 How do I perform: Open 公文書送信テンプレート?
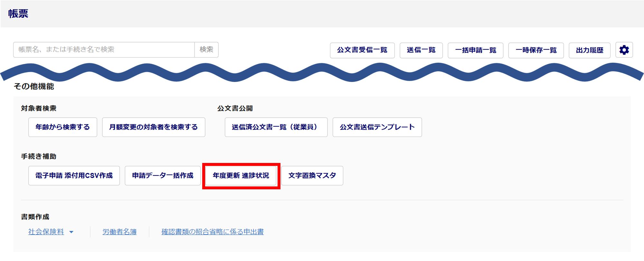click(x=377, y=127)
